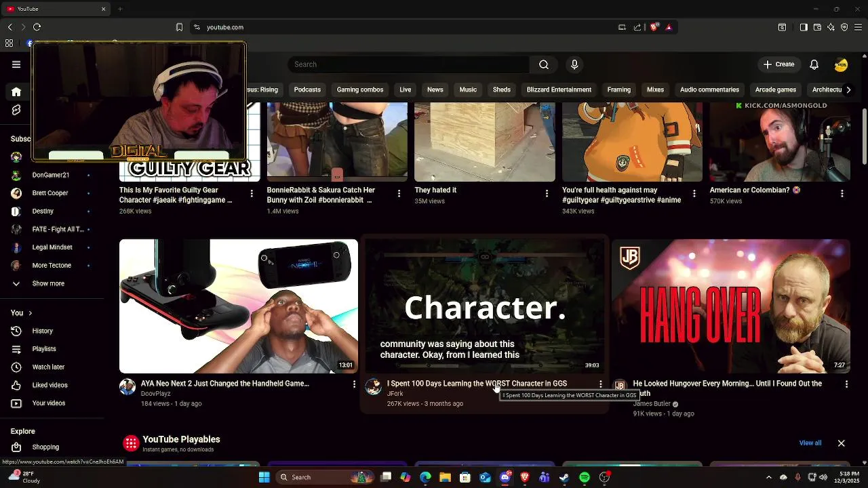Viewport: 868px width, 488px height.
Task: Open options for the Hungover video
Action: tap(846, 384)
